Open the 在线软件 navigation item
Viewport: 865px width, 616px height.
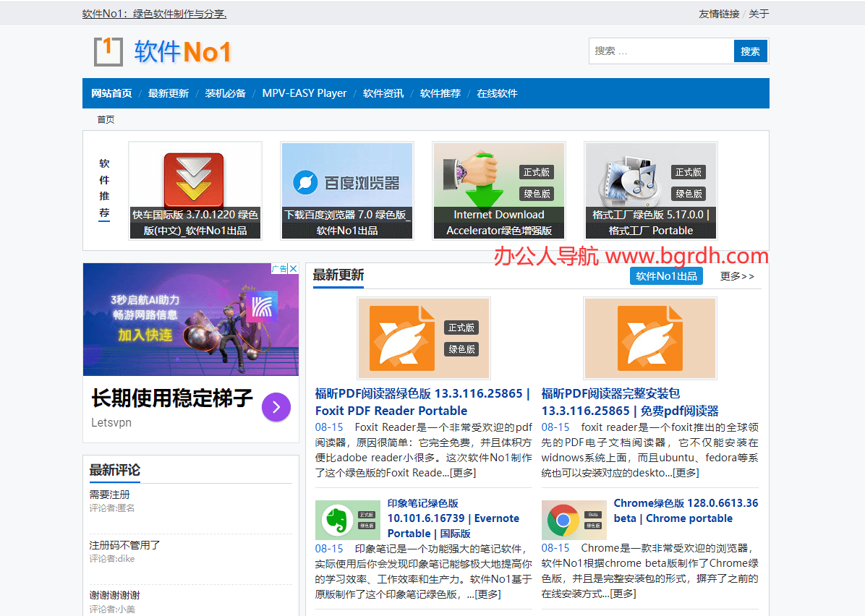coord(497,93)
